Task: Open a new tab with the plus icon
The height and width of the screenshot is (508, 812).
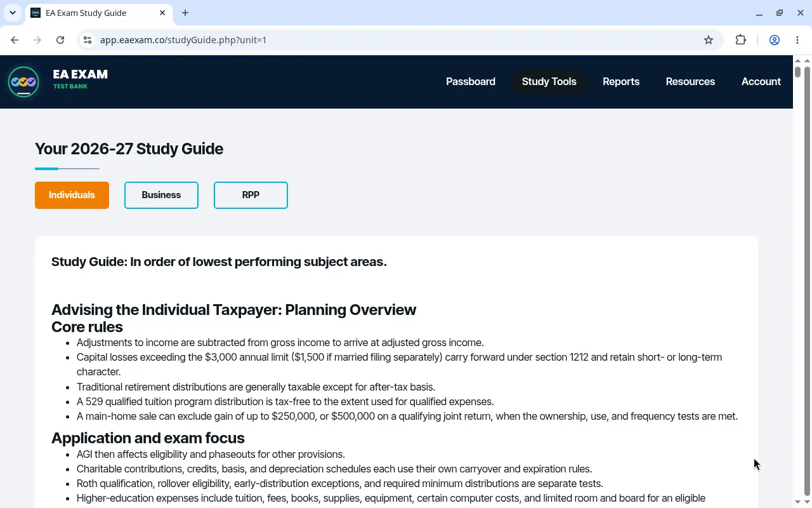Action: (x=185, y=13)
